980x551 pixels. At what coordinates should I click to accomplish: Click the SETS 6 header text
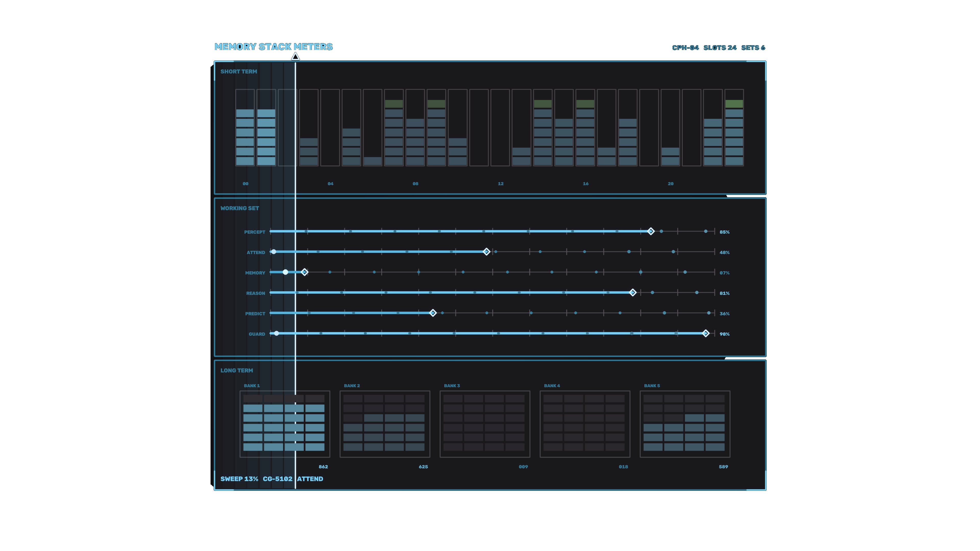[753, 47]
